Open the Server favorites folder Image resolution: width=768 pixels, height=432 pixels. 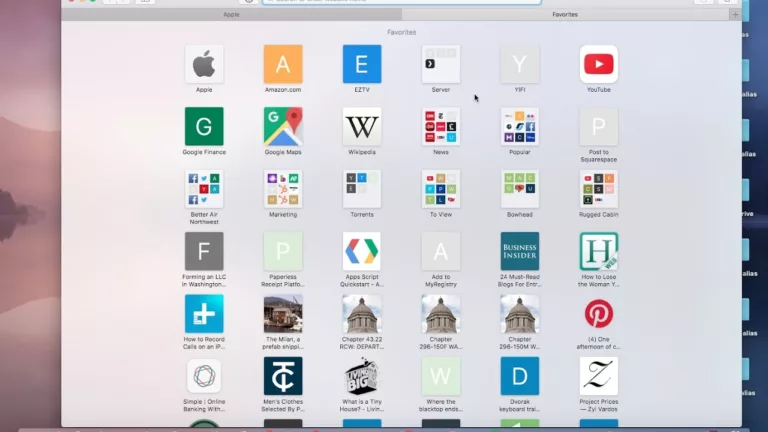(x=441, y=64)
